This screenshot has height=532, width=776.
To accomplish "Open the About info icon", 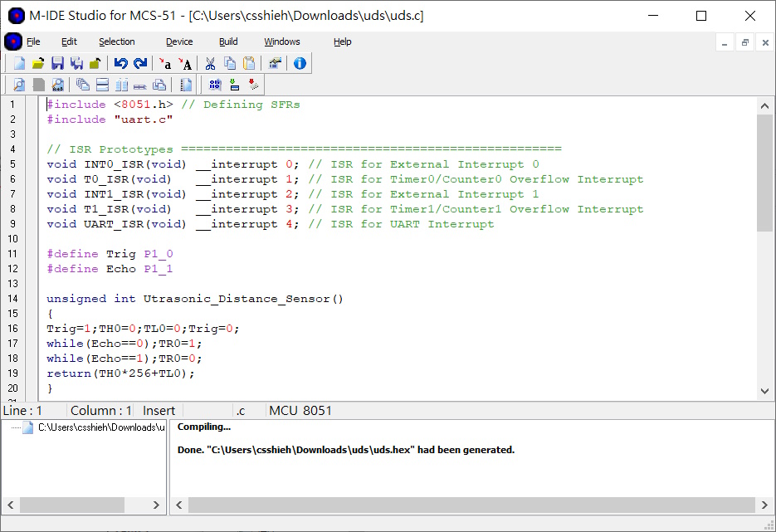I will 299,62.
